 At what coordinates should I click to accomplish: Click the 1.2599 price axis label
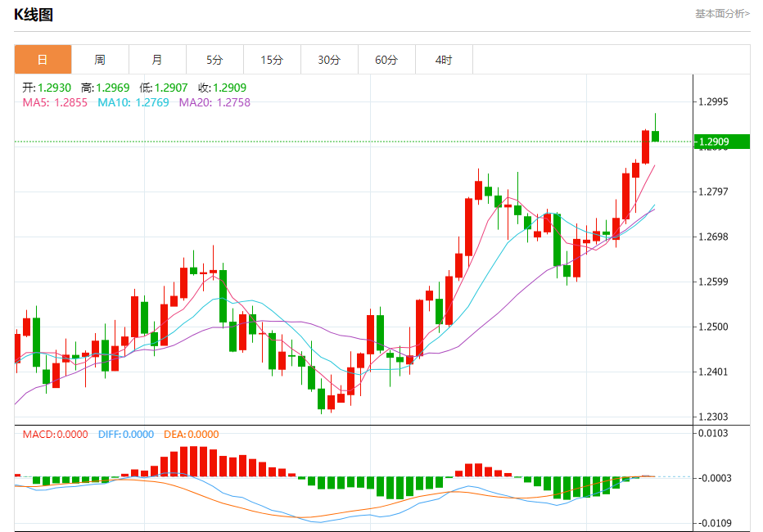click(x=713, y=282)
